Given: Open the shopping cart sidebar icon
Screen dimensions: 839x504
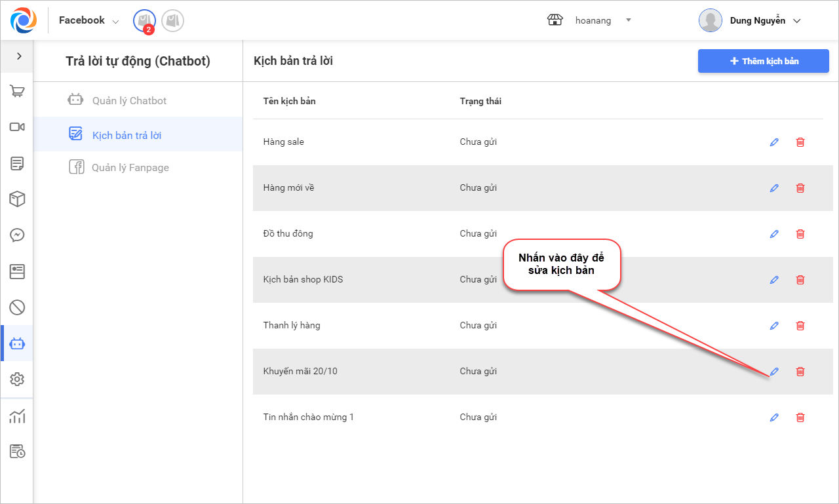Looking at the screenshot, I should pyautogui.click(x=17, y=91).
